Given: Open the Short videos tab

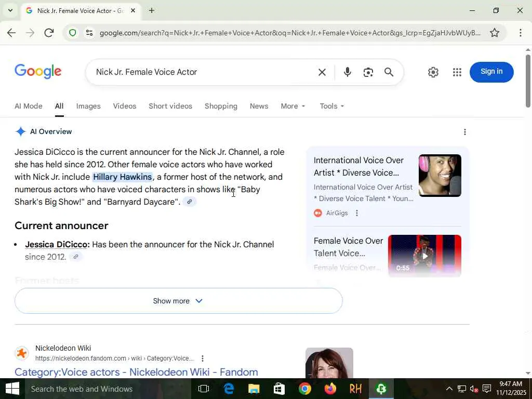Looking at the screenshot, I should point(170,106).
